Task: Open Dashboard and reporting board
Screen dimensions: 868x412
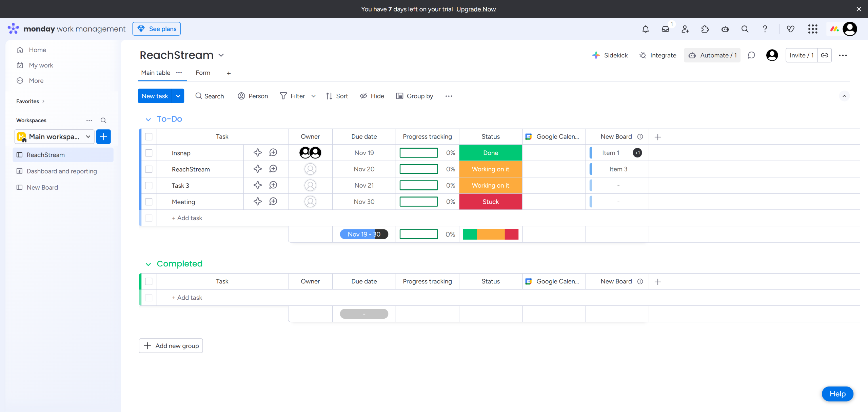Action: [x=62, y=171]
